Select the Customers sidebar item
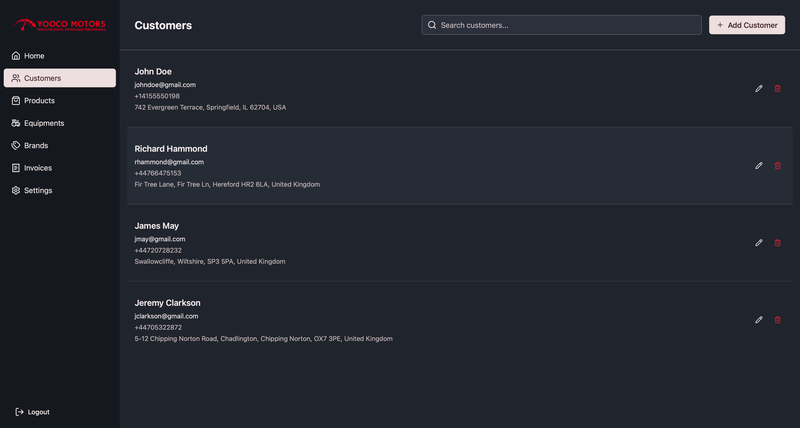This screenshot has height=428, width=800. [x=59, y=78]
